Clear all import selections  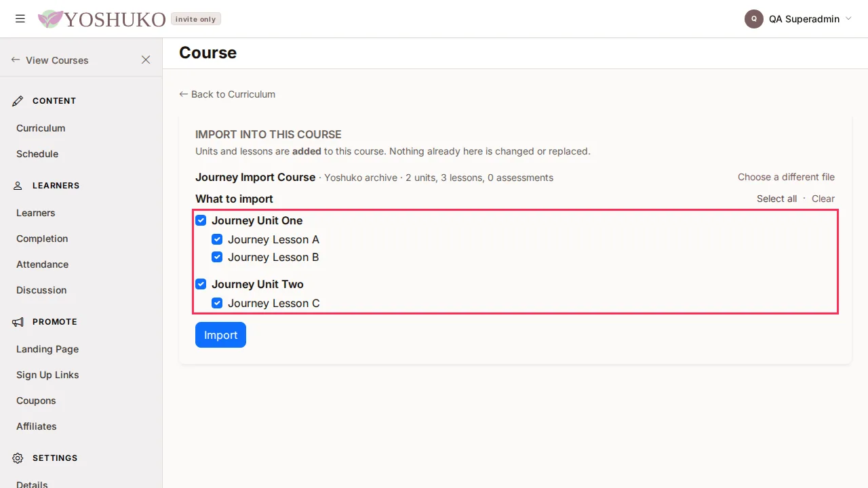click(x=823, y=199)
